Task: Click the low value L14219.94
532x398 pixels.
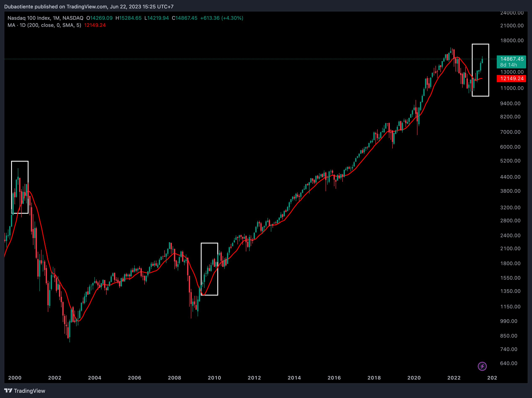Action: [156, 18]
